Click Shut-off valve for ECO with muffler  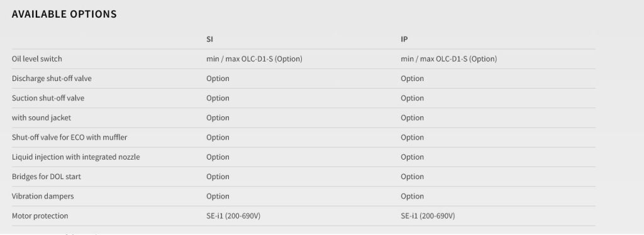(x=69, y=138)
